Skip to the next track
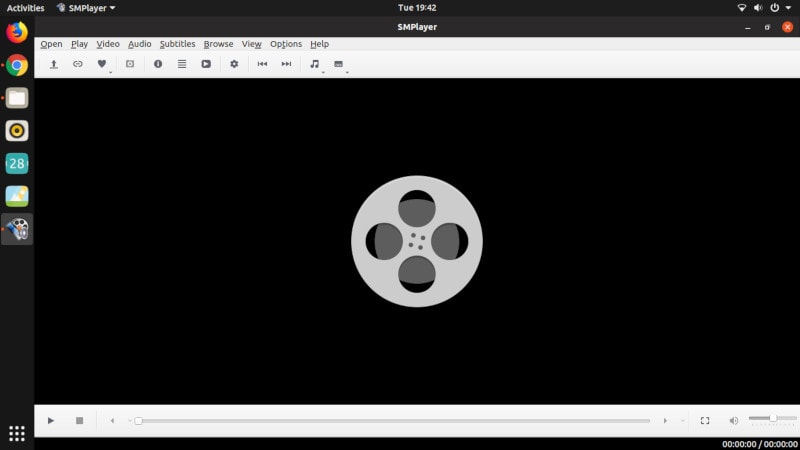800x450 pixels. point(286,64)
